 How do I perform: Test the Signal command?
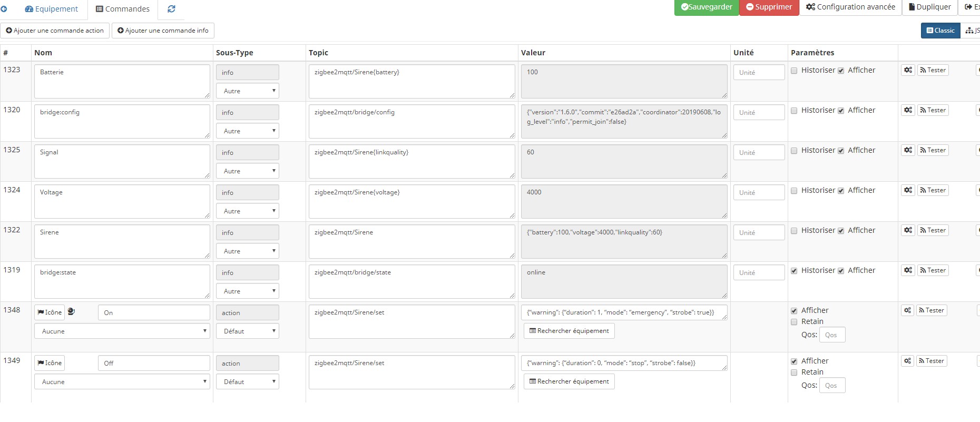[x=933, y=150]
